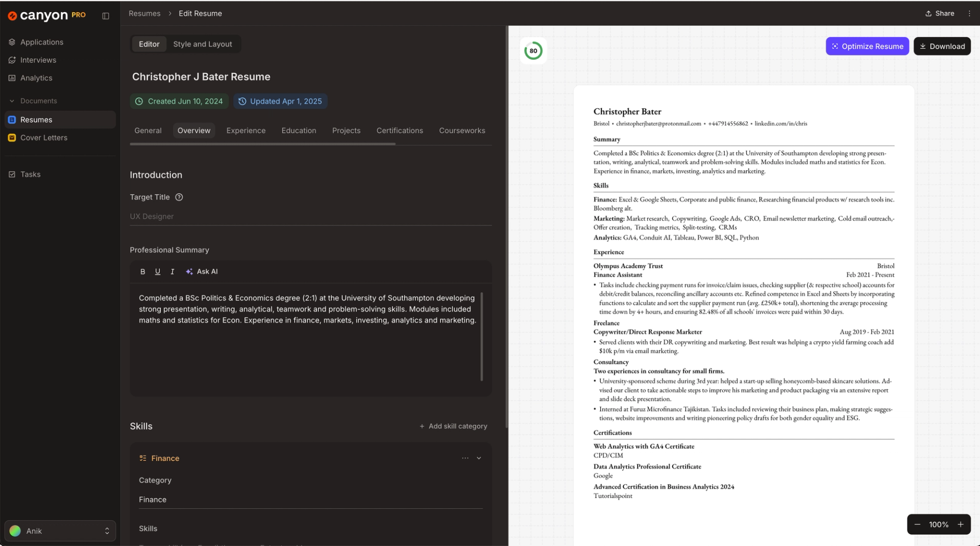Click into the Professional Summary text area

[x=308, y=338]
